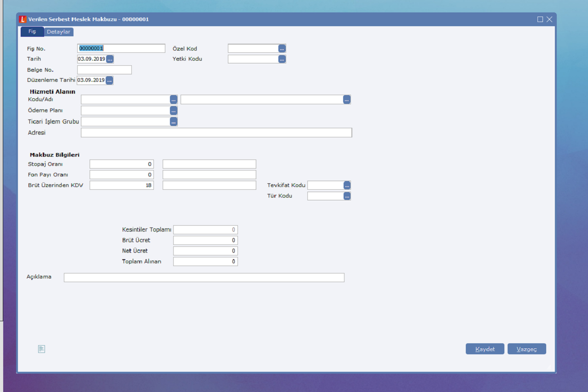Click the Ödeme Planı input field
Screen dimensions: 588x392
[x=125, y=110]
